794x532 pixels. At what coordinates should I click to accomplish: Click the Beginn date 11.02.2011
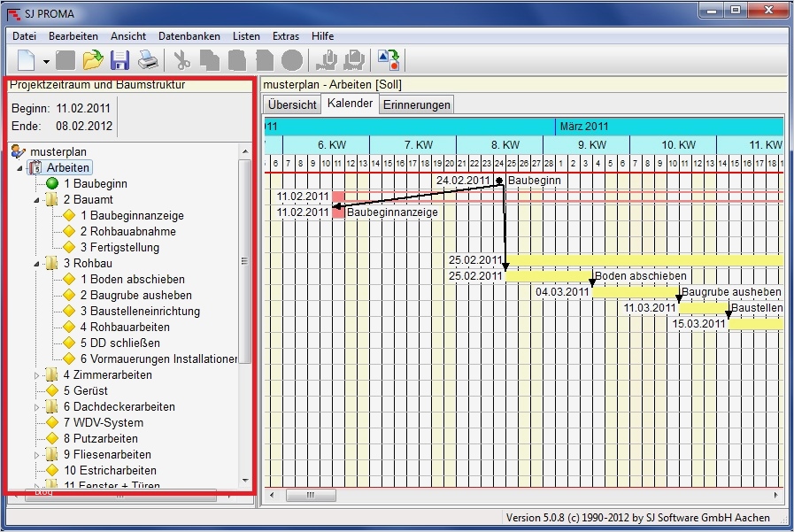click(x=83, y=108)
